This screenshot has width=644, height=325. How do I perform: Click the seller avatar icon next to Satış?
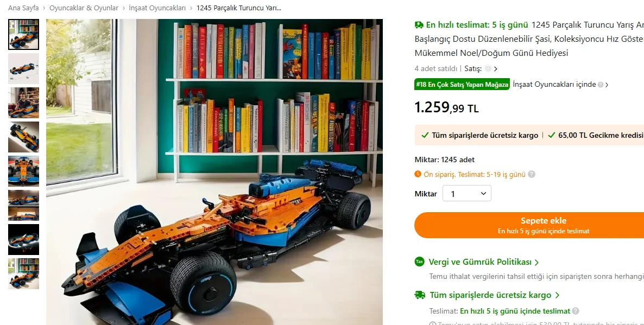[488, 68]
